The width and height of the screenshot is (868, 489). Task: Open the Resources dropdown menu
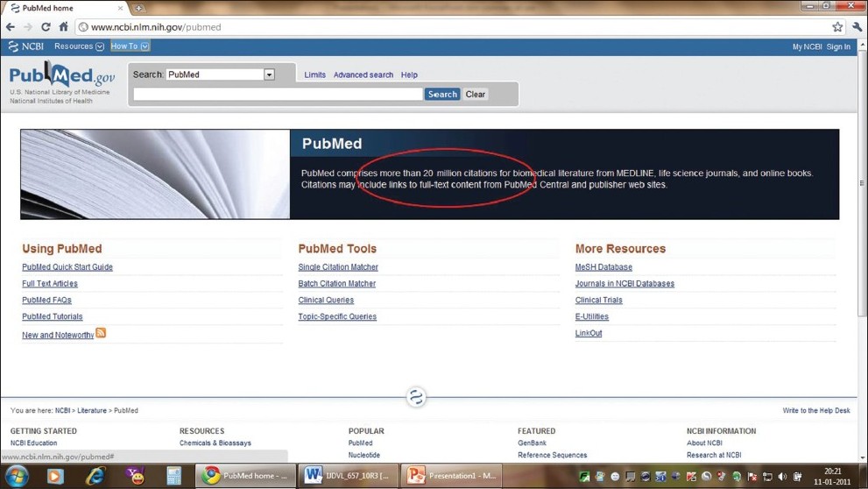tap(79, 46)
